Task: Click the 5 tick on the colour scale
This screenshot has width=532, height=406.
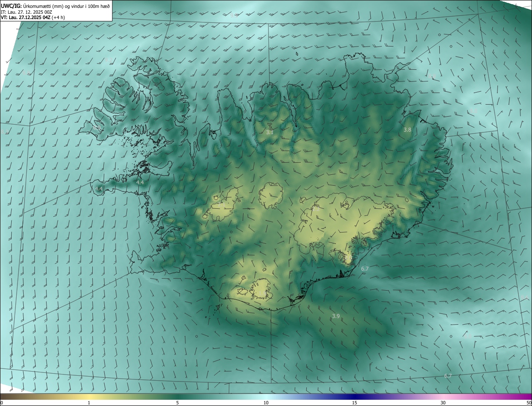Action: point(177,403)
